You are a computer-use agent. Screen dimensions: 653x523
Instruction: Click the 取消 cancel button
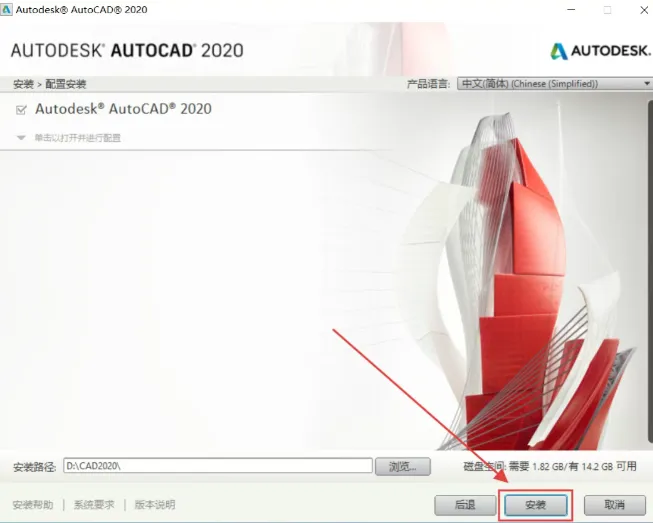pos(615,505)
